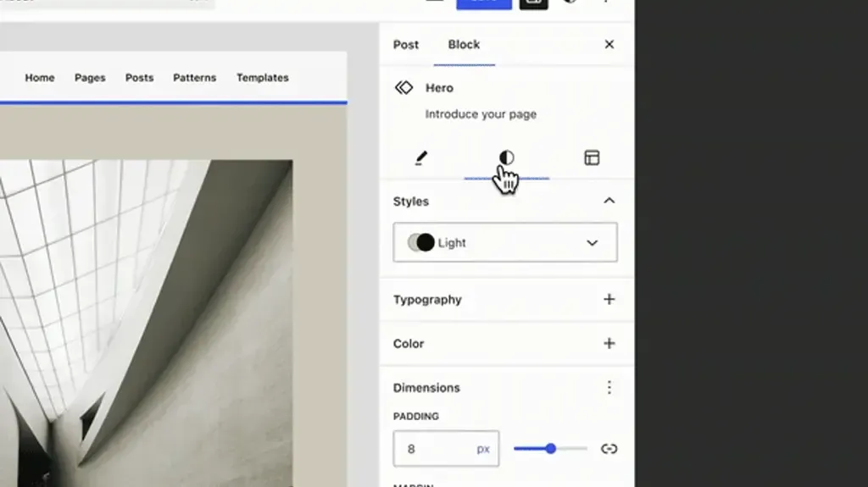
Task: Collapse the Styles section chevron
Action: 609,201
